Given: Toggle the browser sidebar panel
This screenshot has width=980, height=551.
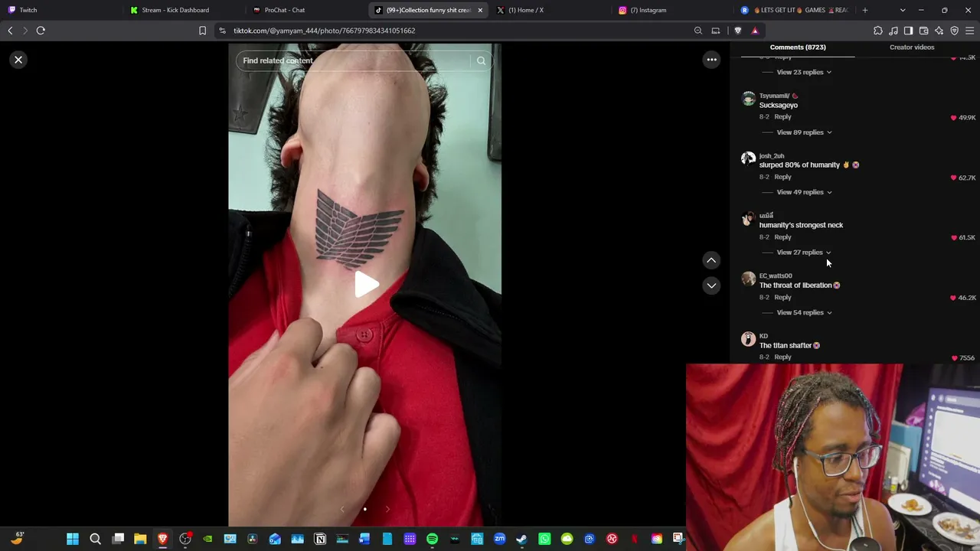Looking at the screenshot, I should [x=908, y=31].
